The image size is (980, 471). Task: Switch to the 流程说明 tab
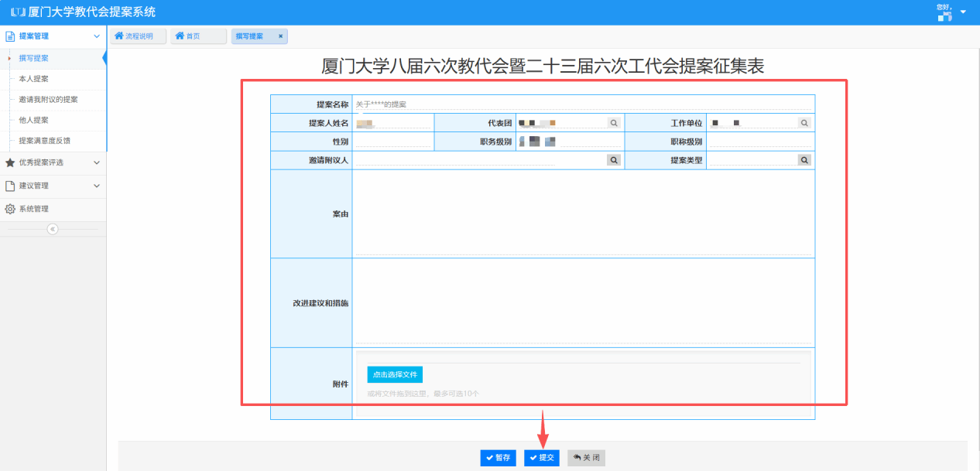[x=138, y=36]
